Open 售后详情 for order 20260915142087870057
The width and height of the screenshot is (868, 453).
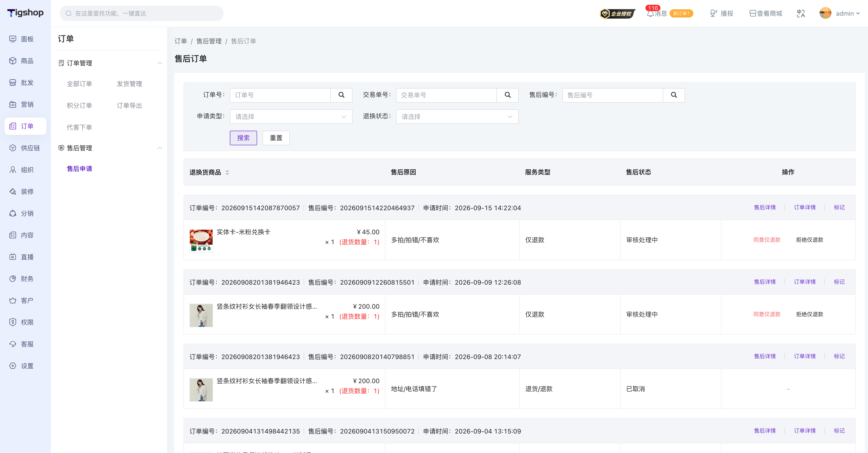click(x=765, y=207)
